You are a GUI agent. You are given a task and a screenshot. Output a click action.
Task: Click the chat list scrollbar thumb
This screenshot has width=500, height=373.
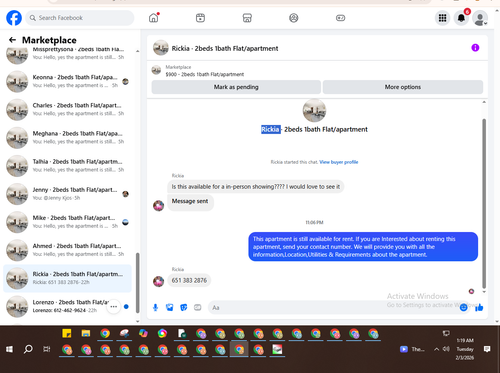[x=137, y=283]
